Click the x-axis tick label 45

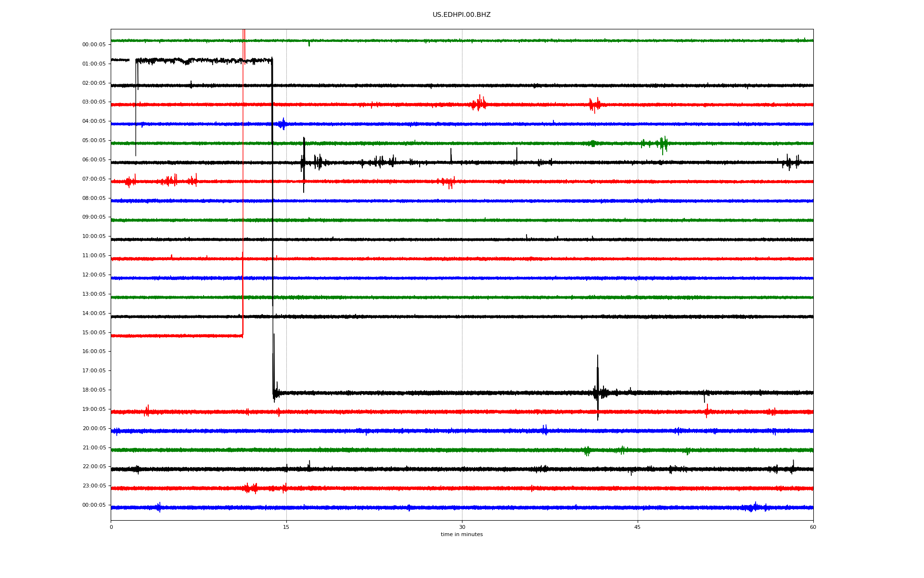[x=638, y=527]
